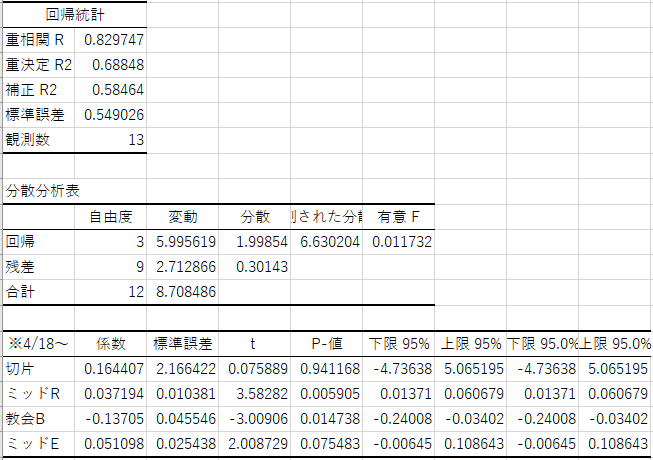
Task: Click the ミッドE row label
Action: [38, 444]
